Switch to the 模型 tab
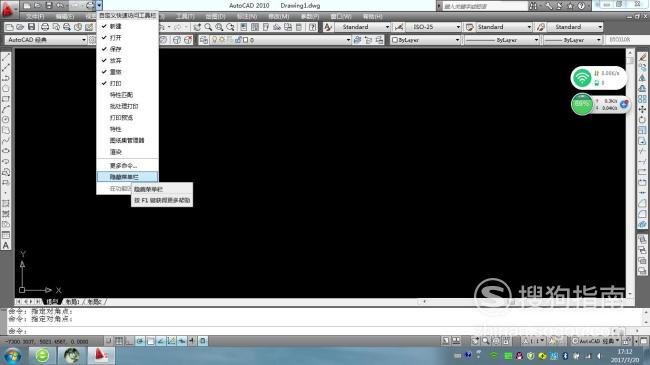Viewport: 650px width, 365px height. click(52, 302)
